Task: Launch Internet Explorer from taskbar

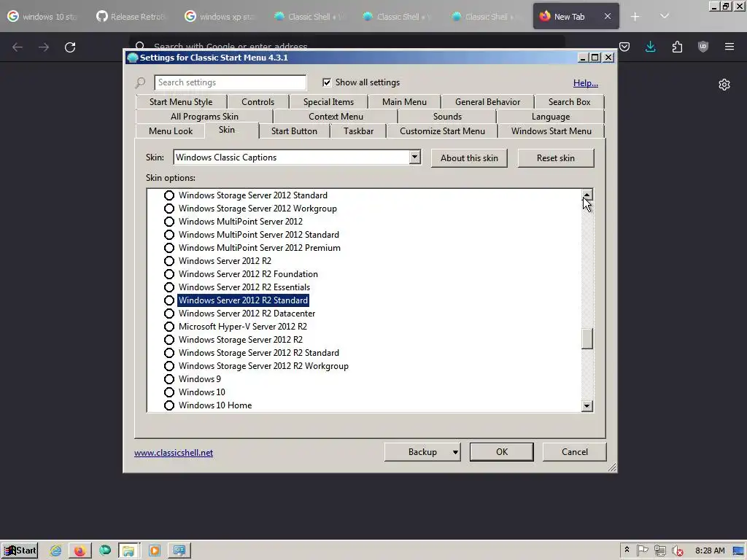Action: 55,551
